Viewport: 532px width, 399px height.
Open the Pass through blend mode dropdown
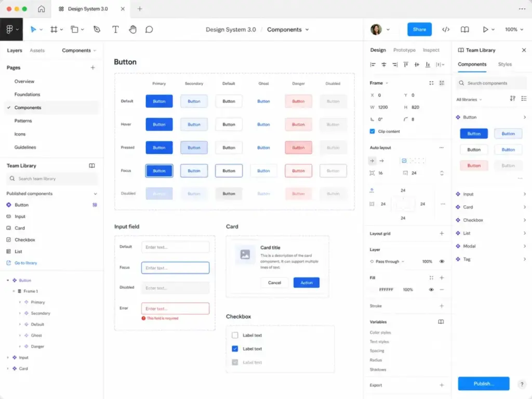click(387, 262)
